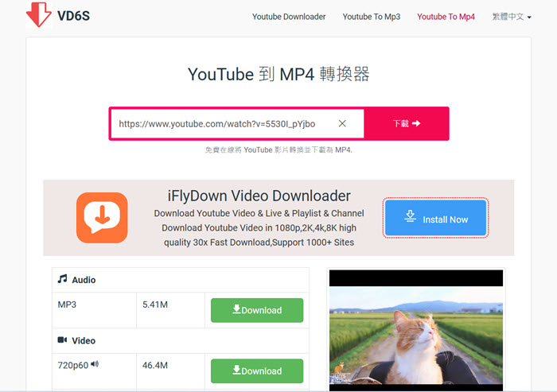Open the VD6S home link text
The height and width of the screenshot is (392, 557).
73,16
